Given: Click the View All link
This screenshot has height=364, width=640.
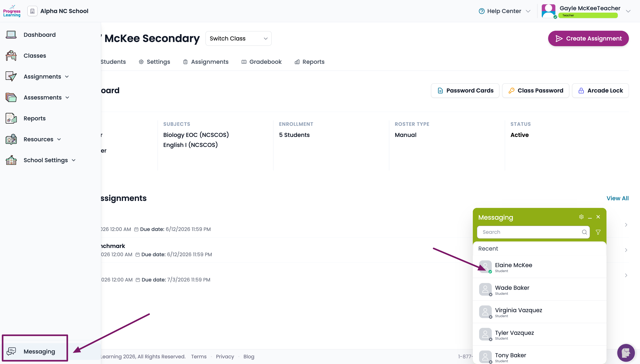Looking at the screenshot, I should (x=618, y=198).
